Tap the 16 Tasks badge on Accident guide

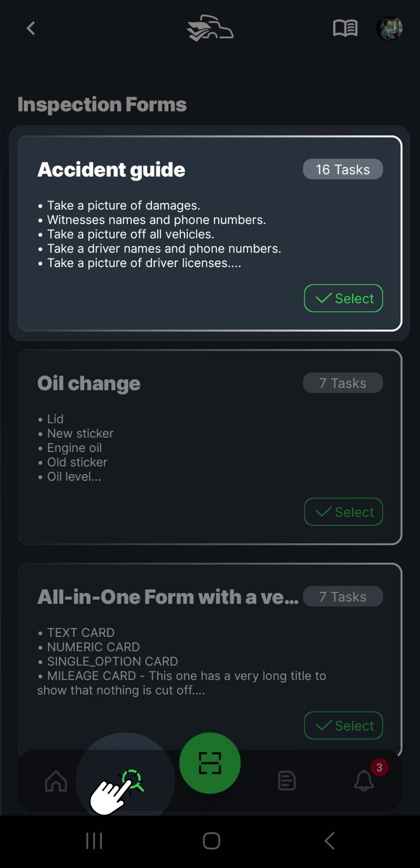click(x=343, y=169)
